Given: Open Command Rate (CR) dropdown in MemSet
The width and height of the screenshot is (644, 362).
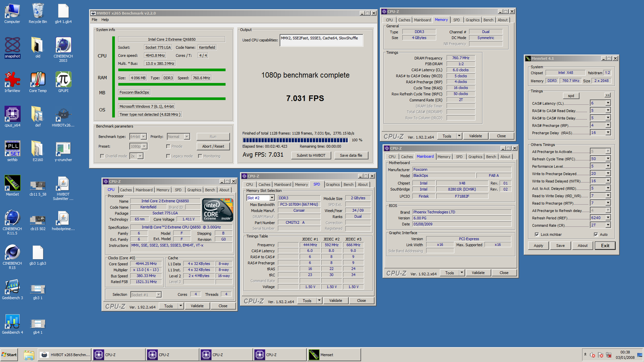Looking at the screenshot, I should click(608, 225).
